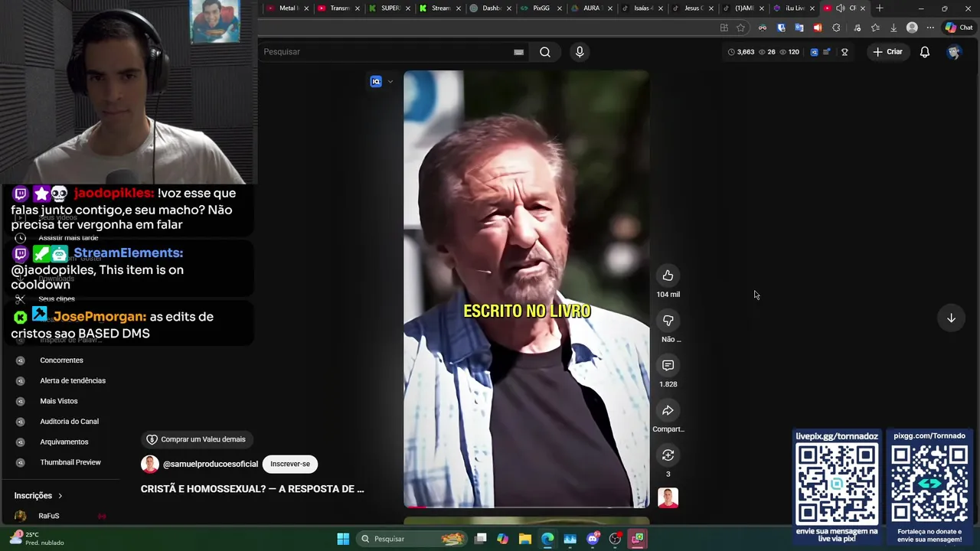Open the Edge profile avatar
Viewport: 980px width, 551px height.
[912, 28]
